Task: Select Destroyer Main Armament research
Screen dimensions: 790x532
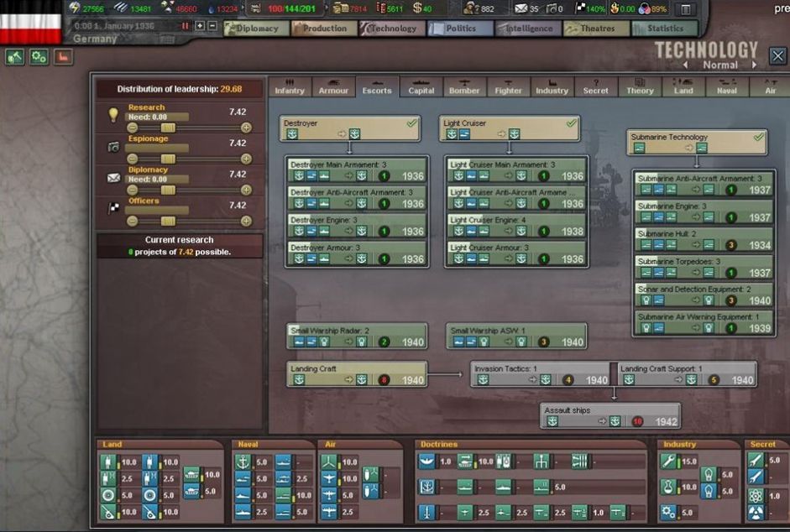Action: tap(356, 170)
